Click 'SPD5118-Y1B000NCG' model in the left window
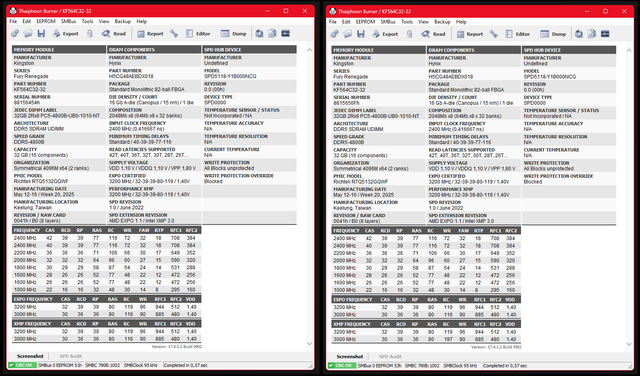The width and height of the screenshot is (640, 376). (230, 76)
